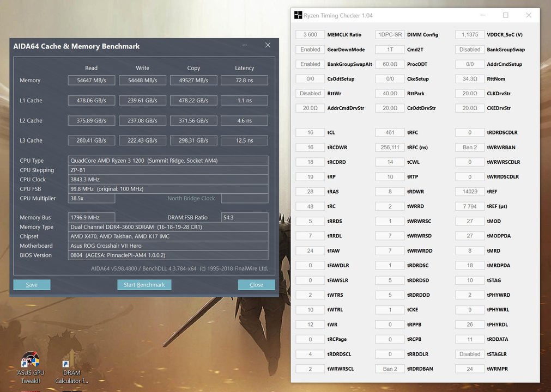Click the BIOS Version field 0804
This screenshot has width=551, height=392.
[168, 255]
